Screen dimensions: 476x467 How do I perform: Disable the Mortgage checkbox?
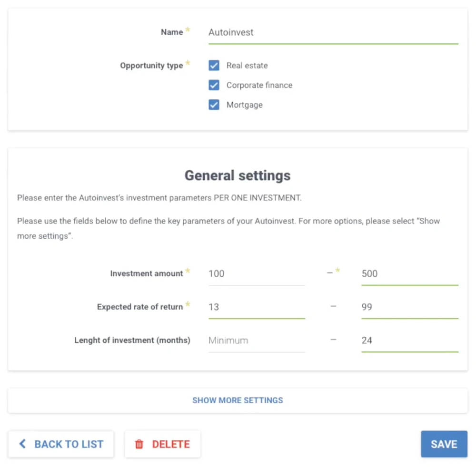click(x=214, y=105)
